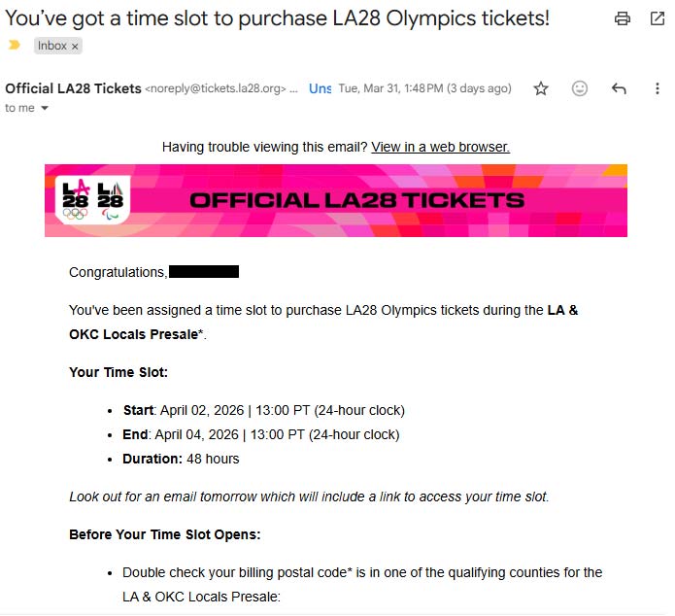Click the LA28 Paralympic logo in banner
675x616 pixels.
112,199
